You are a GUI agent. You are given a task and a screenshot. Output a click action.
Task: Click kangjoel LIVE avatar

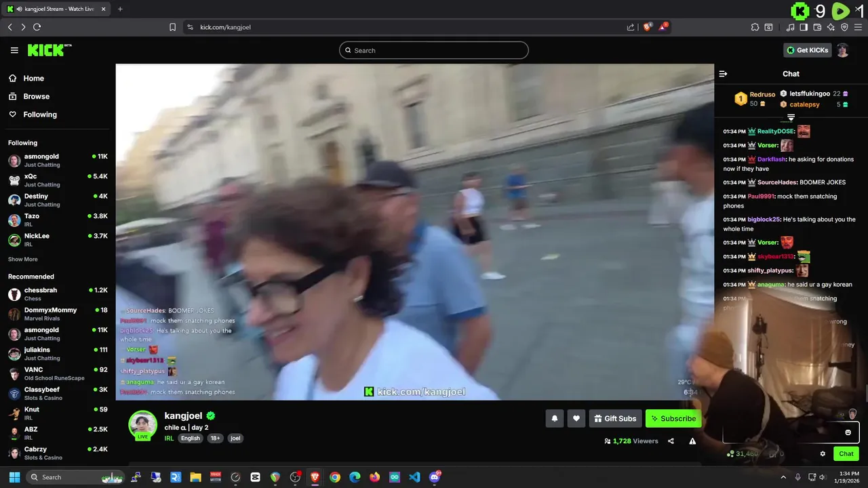[x=142, y=426]
